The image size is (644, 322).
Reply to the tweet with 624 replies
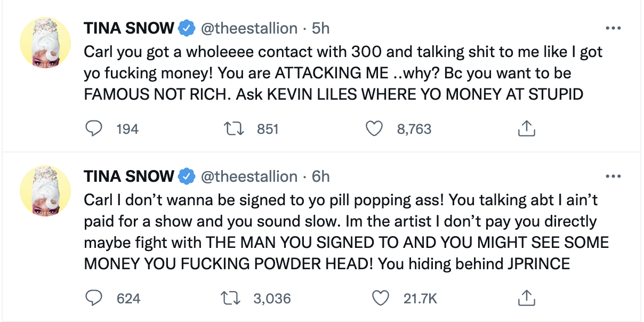[x=94, y=298]
